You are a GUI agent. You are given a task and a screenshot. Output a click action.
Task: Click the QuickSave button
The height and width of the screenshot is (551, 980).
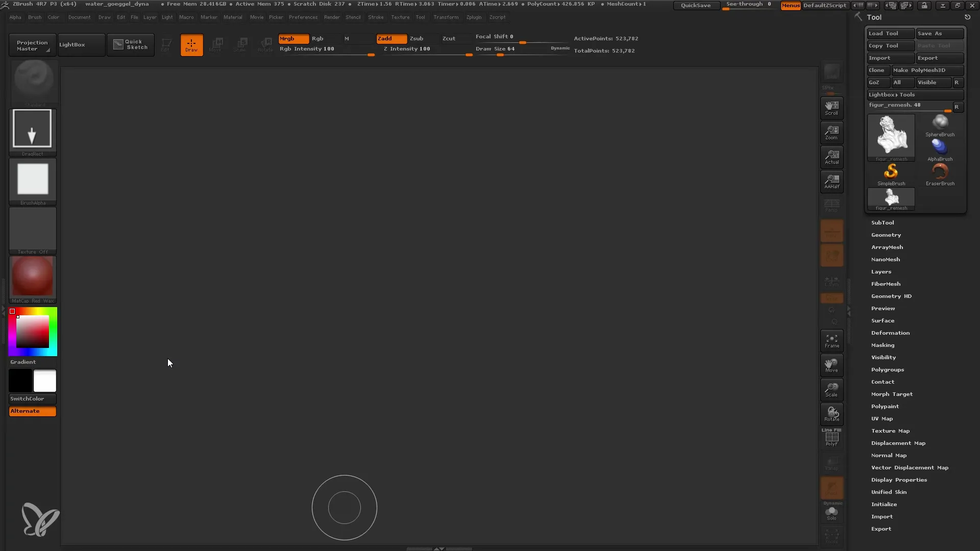(695, 6)
